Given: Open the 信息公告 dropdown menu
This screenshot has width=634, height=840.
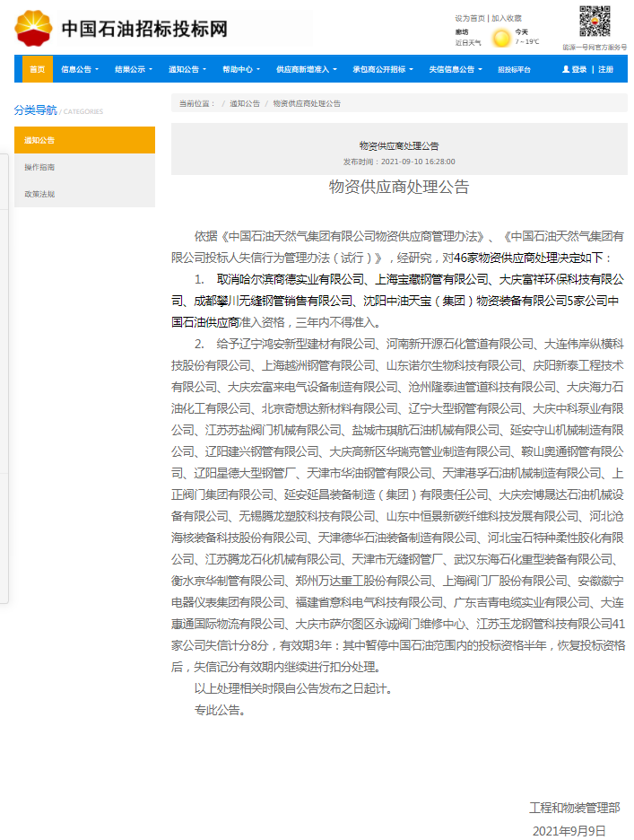Looking at the screenshot, I should tap(80, 69).
